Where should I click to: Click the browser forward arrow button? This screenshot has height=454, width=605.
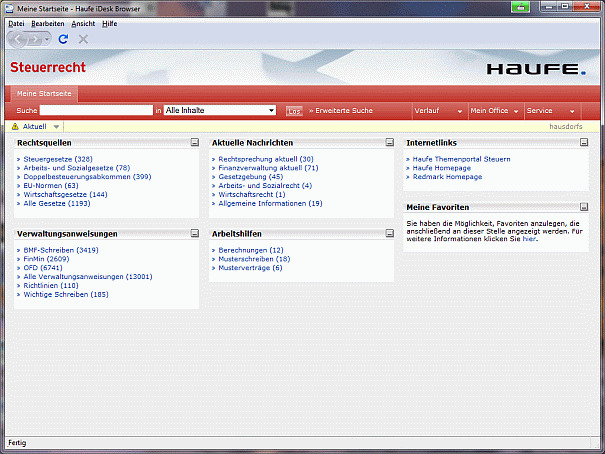coord(35,39)
